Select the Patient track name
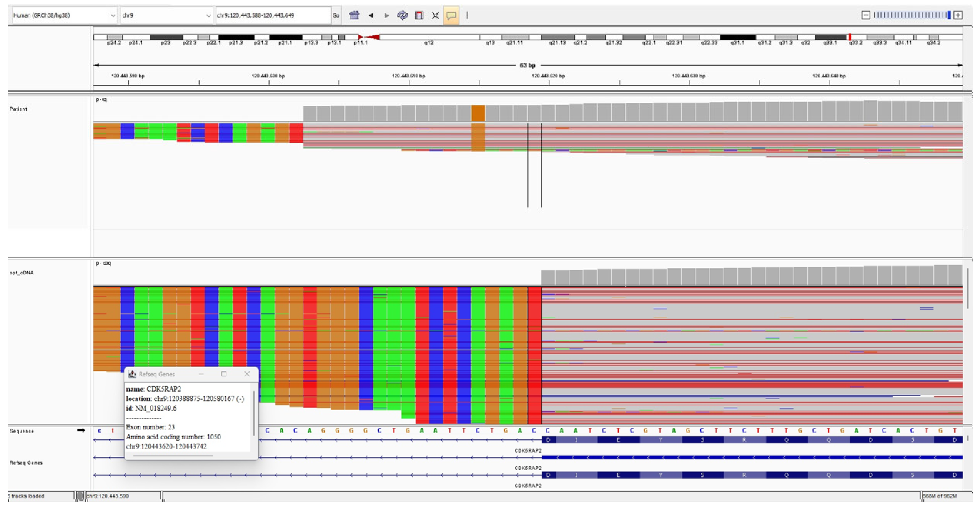This screenshot has height=509, width=980. (18, 109)
